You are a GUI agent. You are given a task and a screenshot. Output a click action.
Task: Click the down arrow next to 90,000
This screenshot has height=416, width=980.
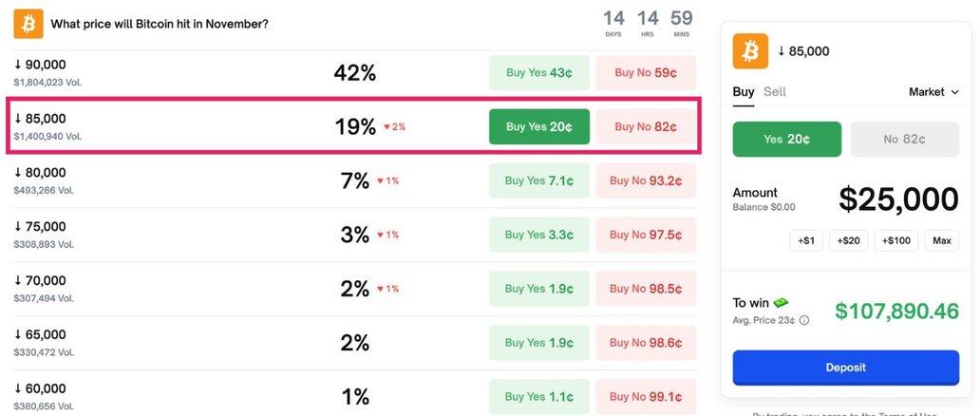pos(18,65)
